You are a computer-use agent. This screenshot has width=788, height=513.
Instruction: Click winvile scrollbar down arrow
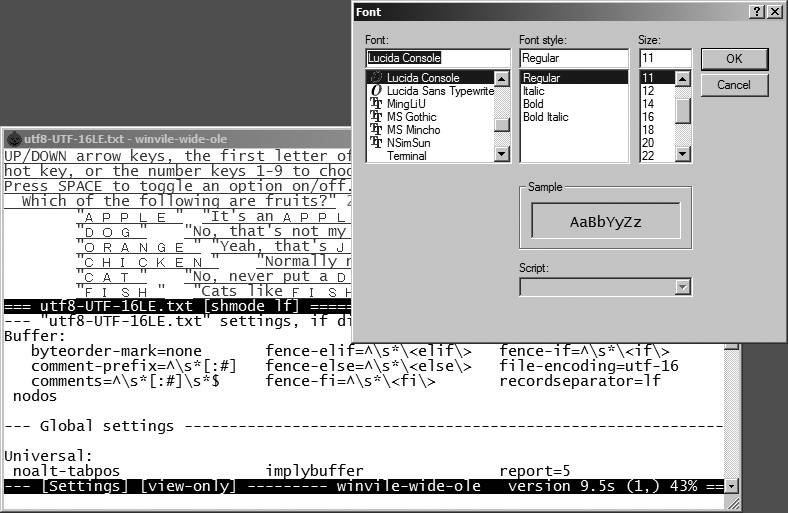pyautogui.click(x=731, y=486)
